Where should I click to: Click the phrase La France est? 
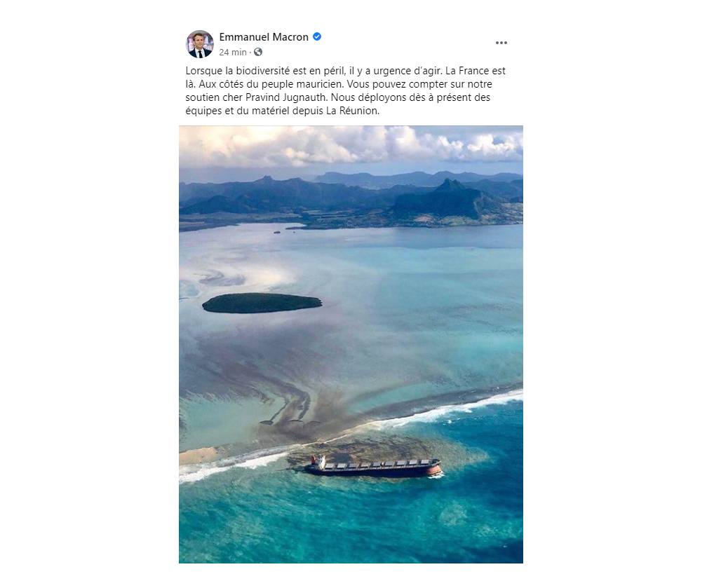tap(476, 71)
